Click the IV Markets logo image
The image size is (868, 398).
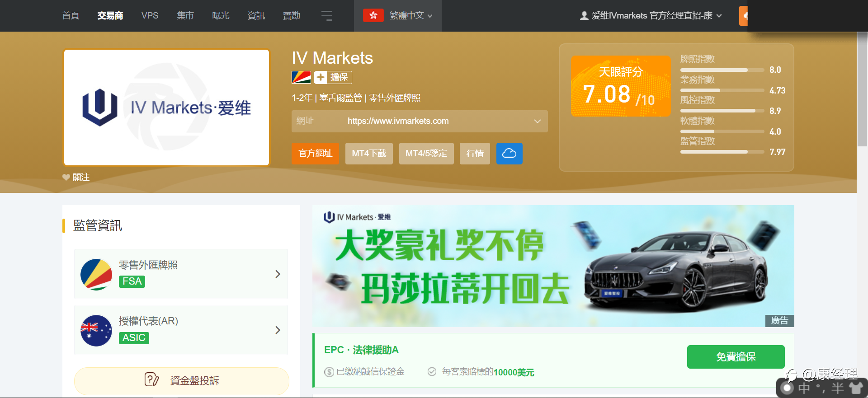(167, 108)
